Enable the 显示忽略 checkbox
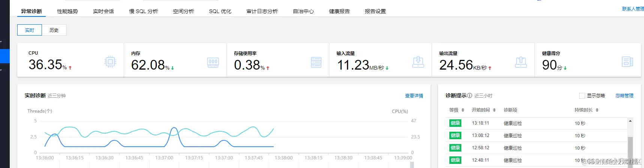The height and width of the screenshot is (168, 644). tap(582, 96)
